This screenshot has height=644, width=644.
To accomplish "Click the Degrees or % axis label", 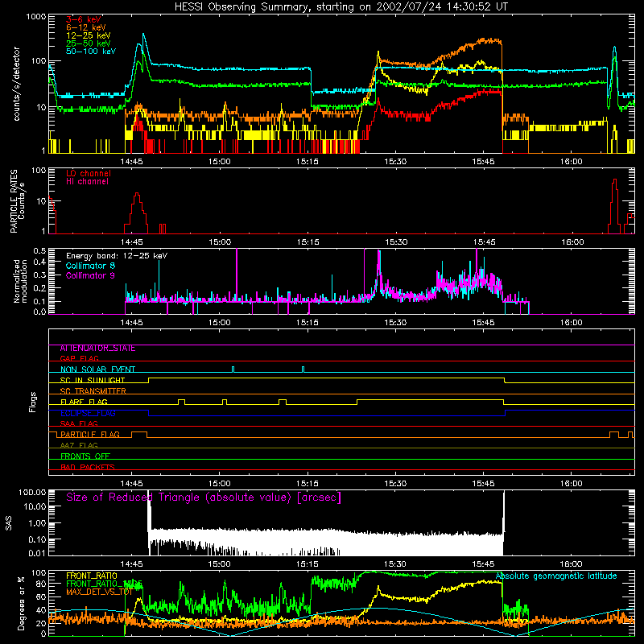I will 21,603.
